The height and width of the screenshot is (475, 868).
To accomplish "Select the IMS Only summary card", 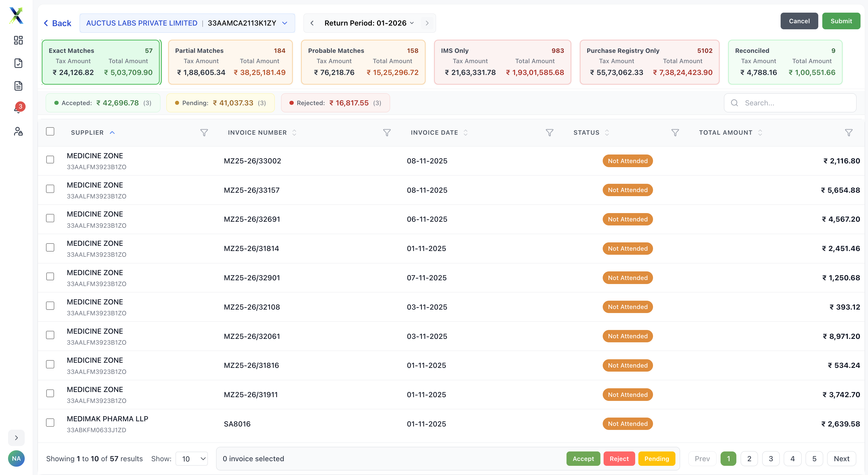I will (x=502, y=62).
